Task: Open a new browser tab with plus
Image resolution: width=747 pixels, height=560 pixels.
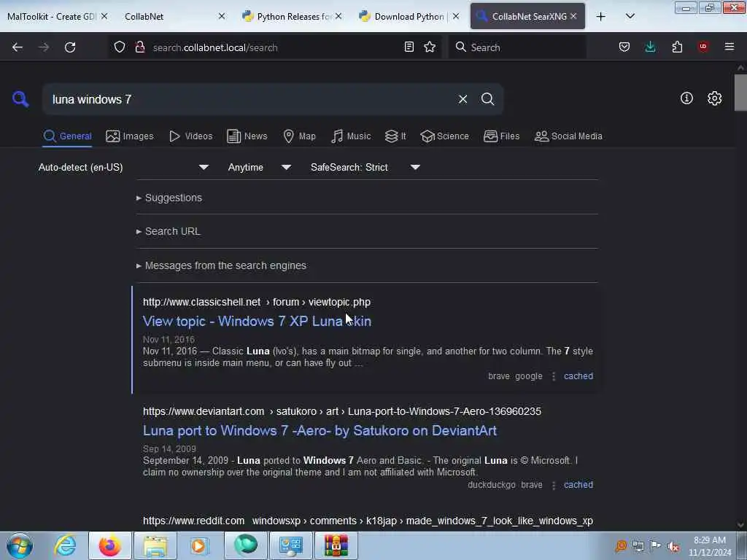Action: [x=601, y=17]
